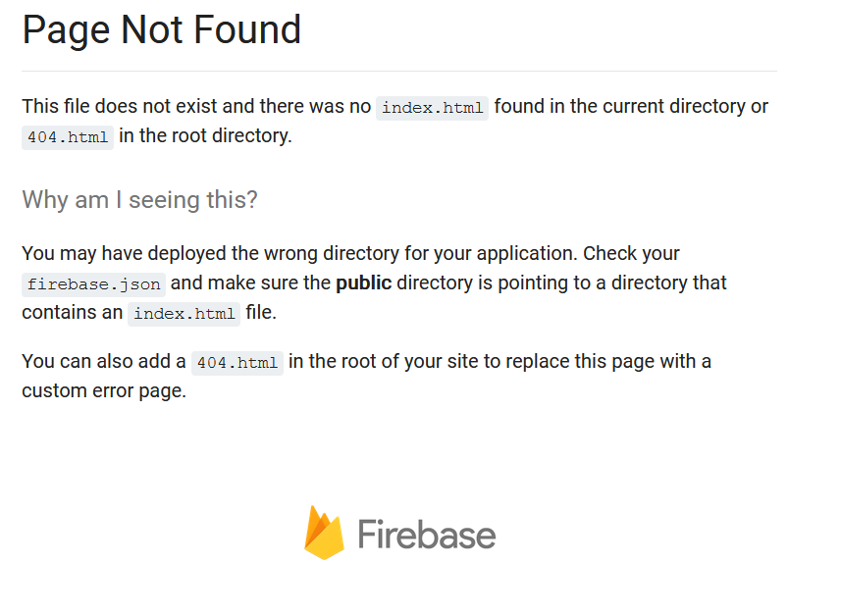The image size is (841, 616).
Task: Click the horizontal divider under the heading
Action: coord(399,71)
